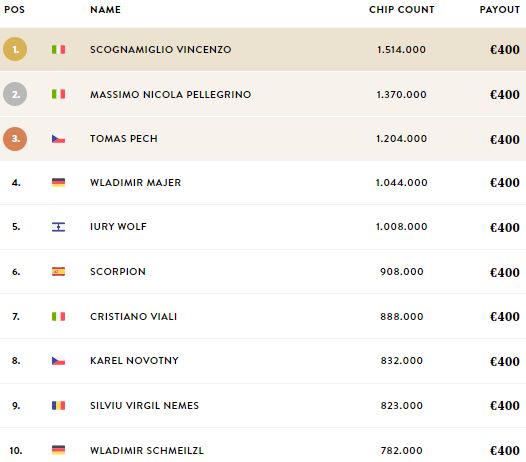Click Italian flag next to Scognamiglio Vincenzo
This screenshot has width=526, height=462.
[x=58, y=50]
